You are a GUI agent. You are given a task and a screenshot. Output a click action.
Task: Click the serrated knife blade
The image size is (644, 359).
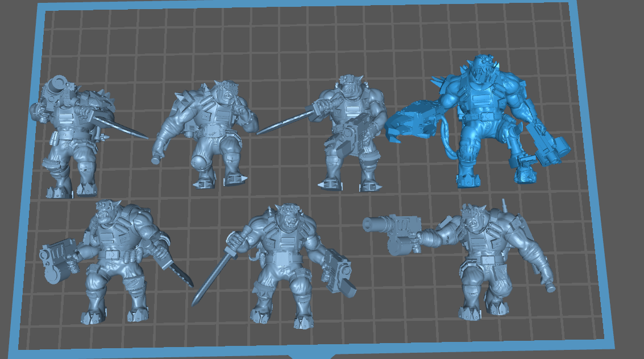tap(180, 273)
